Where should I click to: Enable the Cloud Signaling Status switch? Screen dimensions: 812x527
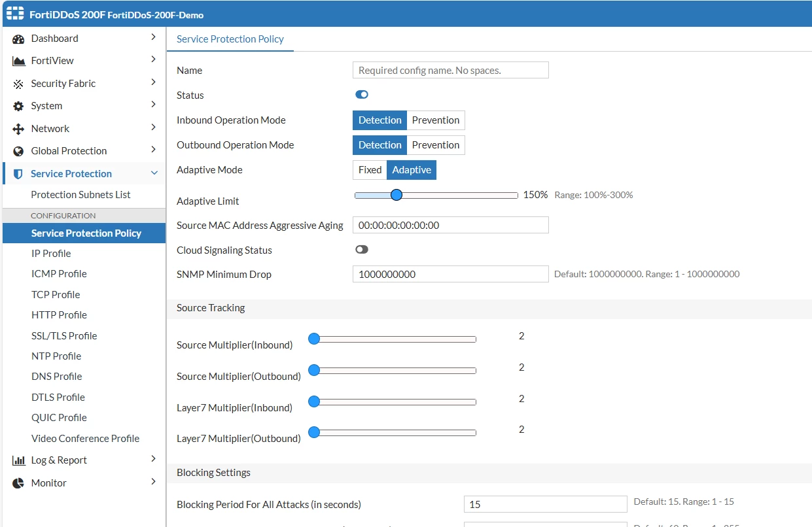[362, 250]
